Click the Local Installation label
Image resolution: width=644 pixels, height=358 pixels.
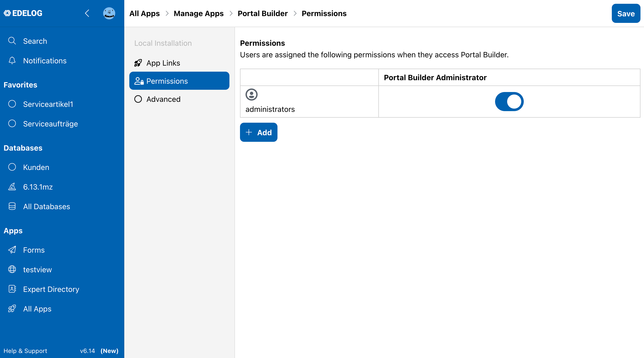[x=163, y=43]
